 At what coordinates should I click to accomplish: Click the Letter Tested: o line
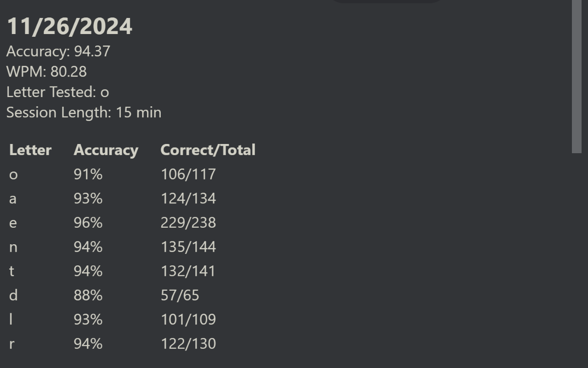(x=57, y=92)
